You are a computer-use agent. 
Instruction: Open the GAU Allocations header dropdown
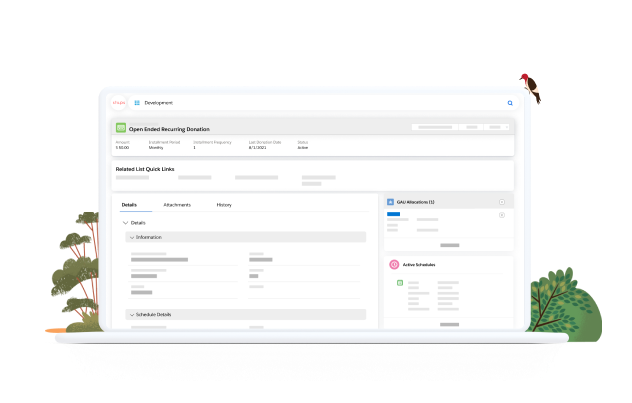pyautogui.click(x=502, y=202)
